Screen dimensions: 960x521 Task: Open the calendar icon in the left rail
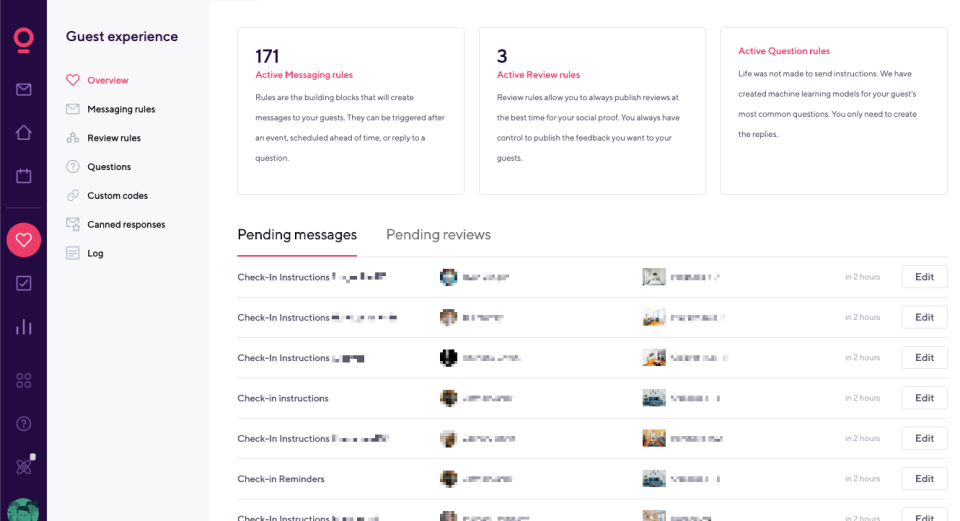pos(23,176)
